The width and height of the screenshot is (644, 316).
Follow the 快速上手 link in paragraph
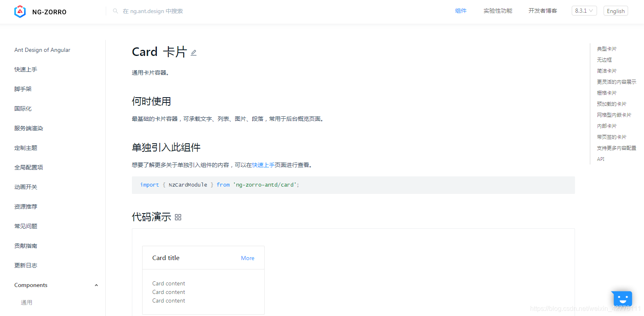click(263, 165)
